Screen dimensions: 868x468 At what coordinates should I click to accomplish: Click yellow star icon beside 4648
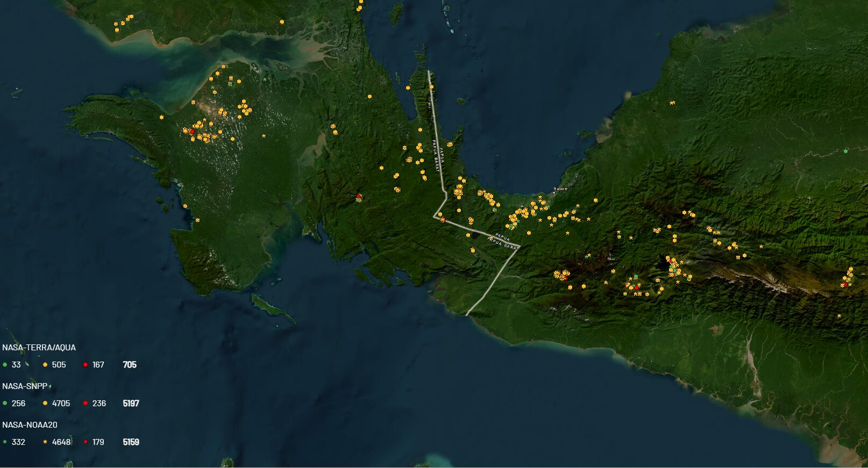coord(45,442)
